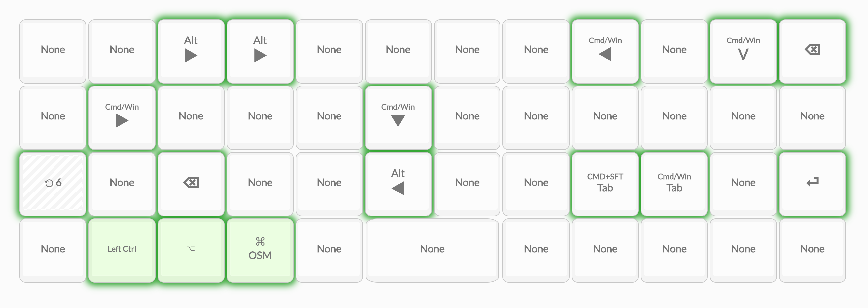Viewport: 868px width, 308px height.
Task: Click the Enter key with return arrow
Action: tap(812, 183)
